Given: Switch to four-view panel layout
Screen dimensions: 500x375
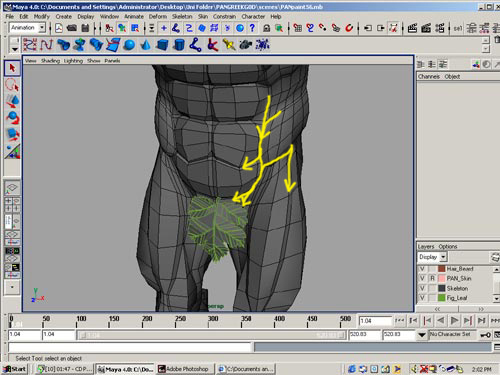Looking at the screenshot, I should click(12, 205).
